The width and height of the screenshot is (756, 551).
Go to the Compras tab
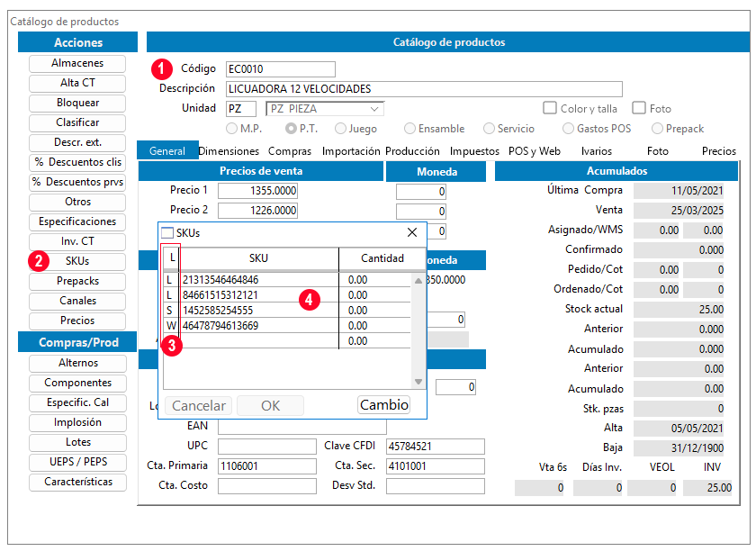(x=290, y=151)
